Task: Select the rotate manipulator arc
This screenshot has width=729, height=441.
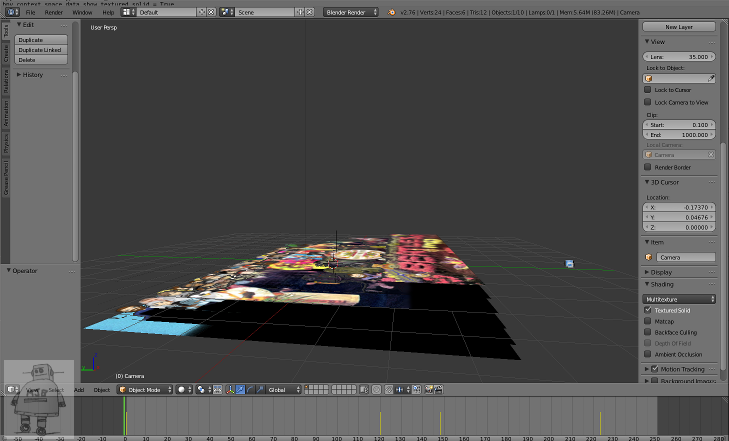Action: coord(250,389)
